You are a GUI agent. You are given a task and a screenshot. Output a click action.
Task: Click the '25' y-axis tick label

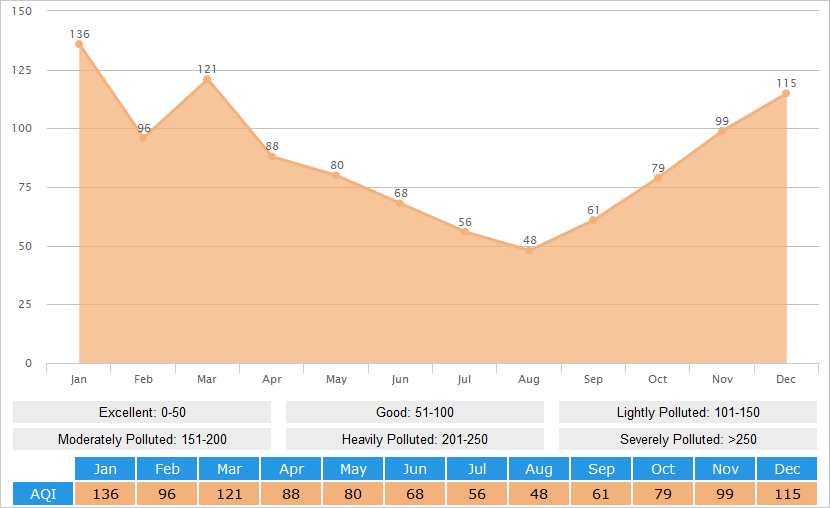(x=25, y=304)
